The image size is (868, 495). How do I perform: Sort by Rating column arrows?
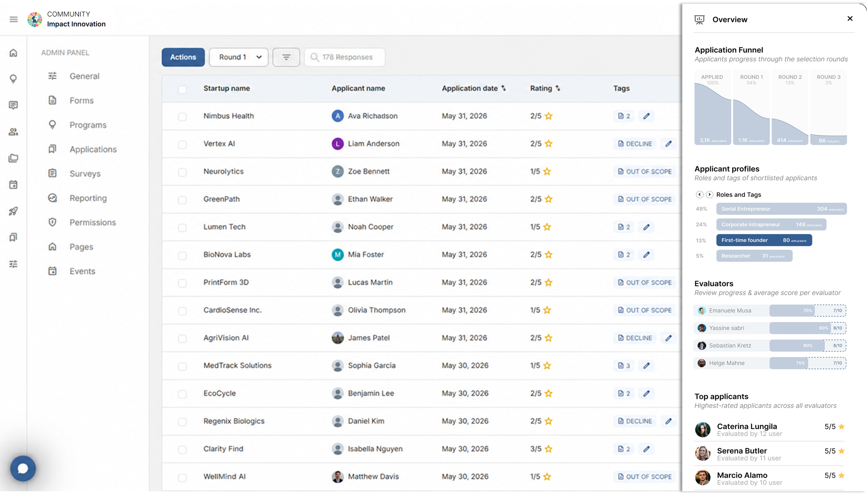point(558,88)
